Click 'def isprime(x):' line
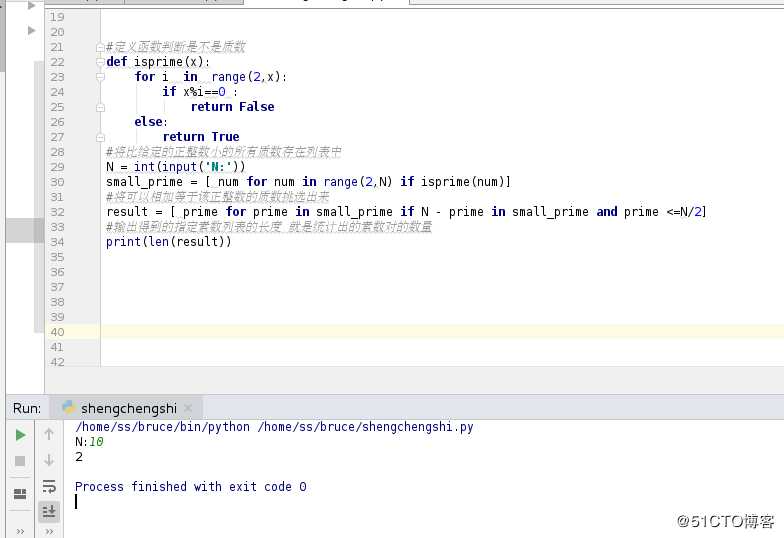Viewport: 784px width, 538px height. [x=158, y=62]
